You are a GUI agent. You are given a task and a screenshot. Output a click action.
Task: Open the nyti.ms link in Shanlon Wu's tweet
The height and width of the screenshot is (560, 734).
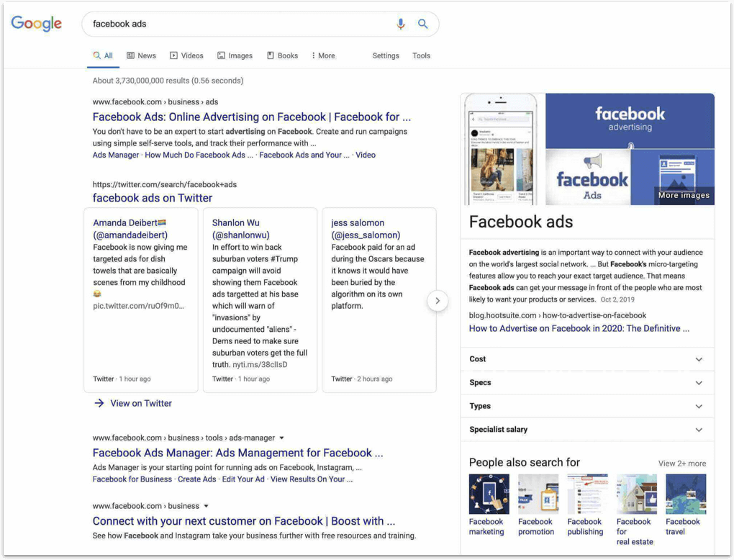pyautogui.click(x=260, y=365)
